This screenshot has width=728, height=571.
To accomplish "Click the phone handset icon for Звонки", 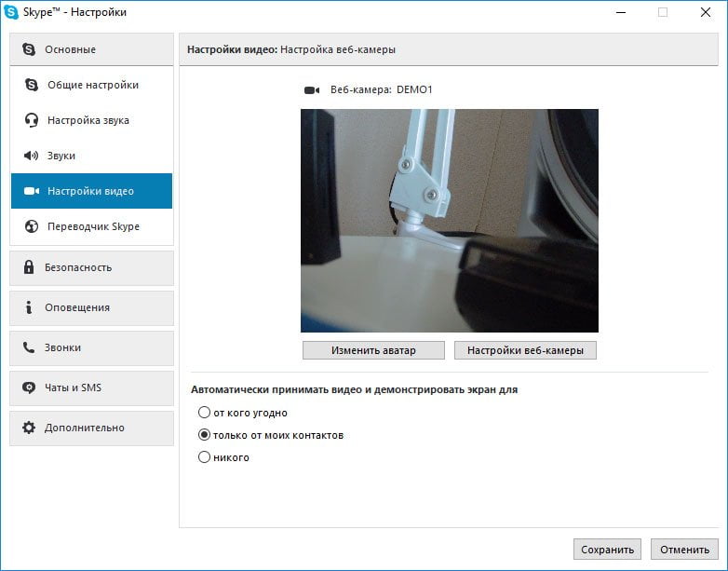I will (x=29, y=347).
